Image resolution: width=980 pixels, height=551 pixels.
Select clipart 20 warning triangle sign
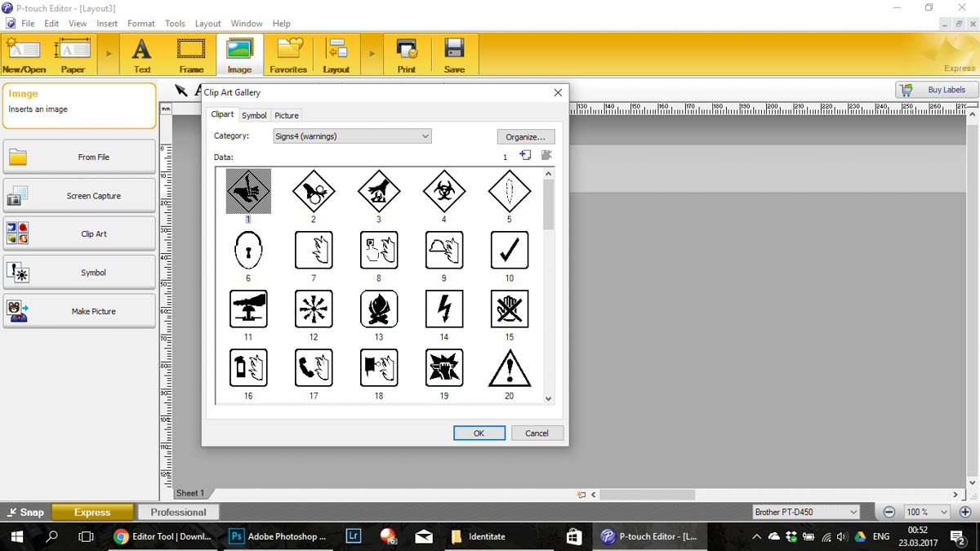(x=510, y=367)
